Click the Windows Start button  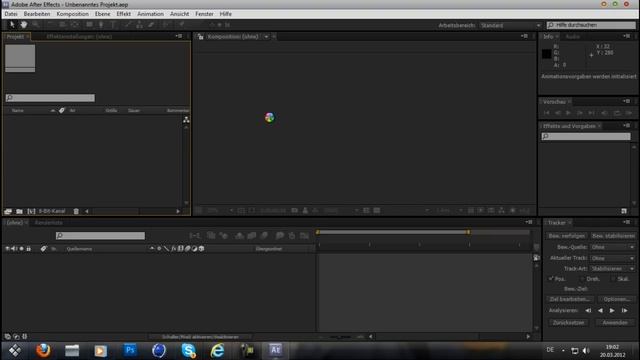[15, 350]
